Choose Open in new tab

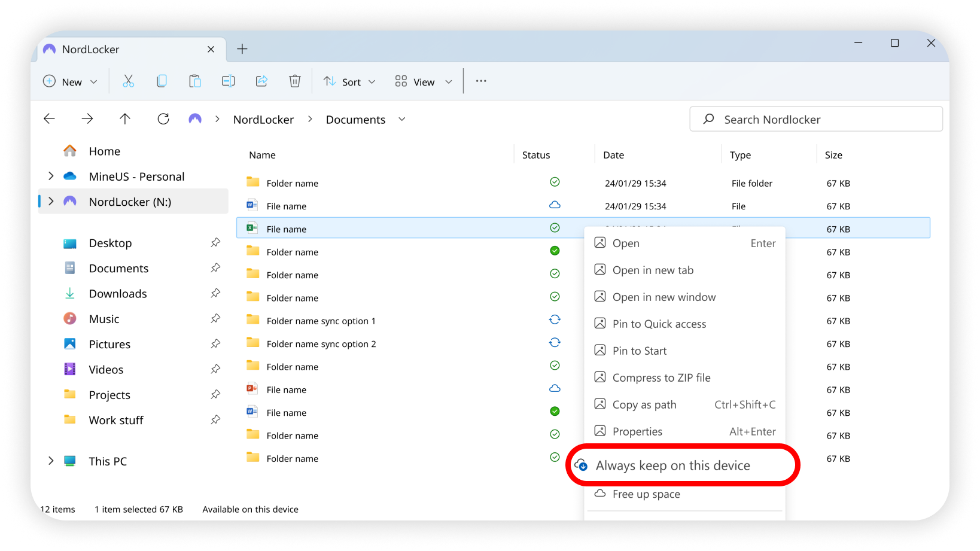[x=684, y=270]
